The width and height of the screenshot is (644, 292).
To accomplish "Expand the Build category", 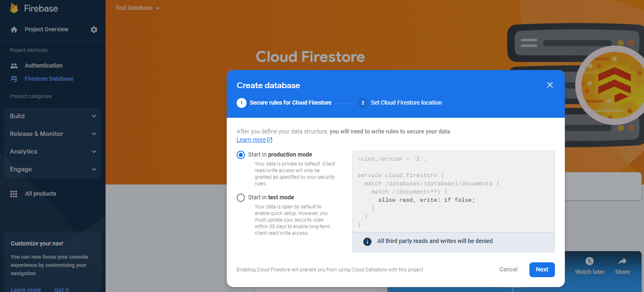I will click(53, 116).
